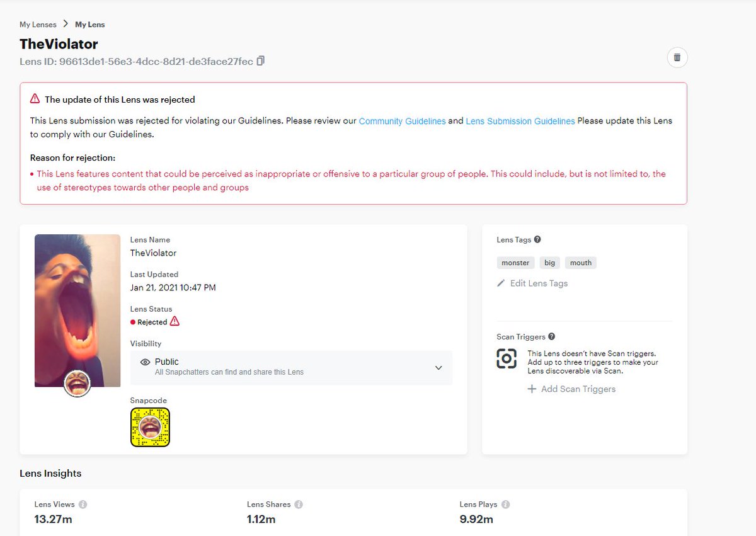756x536 pixels.
Task: Click the Lens ID text
Action: pos(136,62)
